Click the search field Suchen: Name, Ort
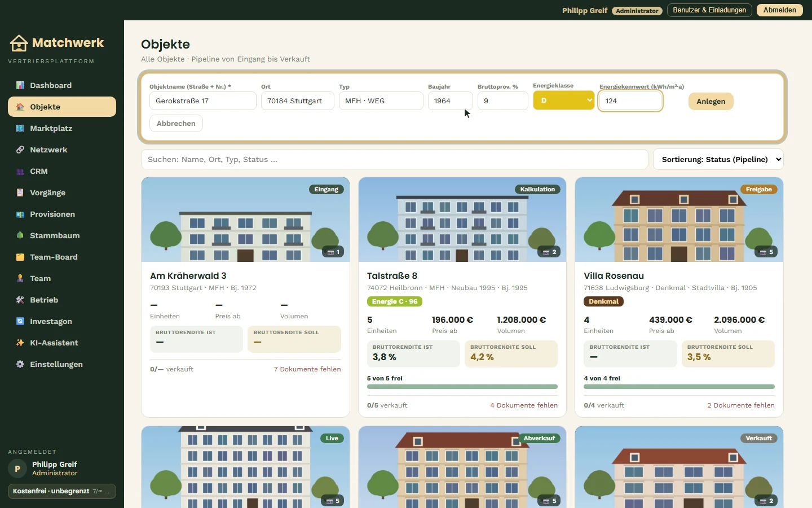The height and width of the screenshot is (508, 812). coord(395,159)
